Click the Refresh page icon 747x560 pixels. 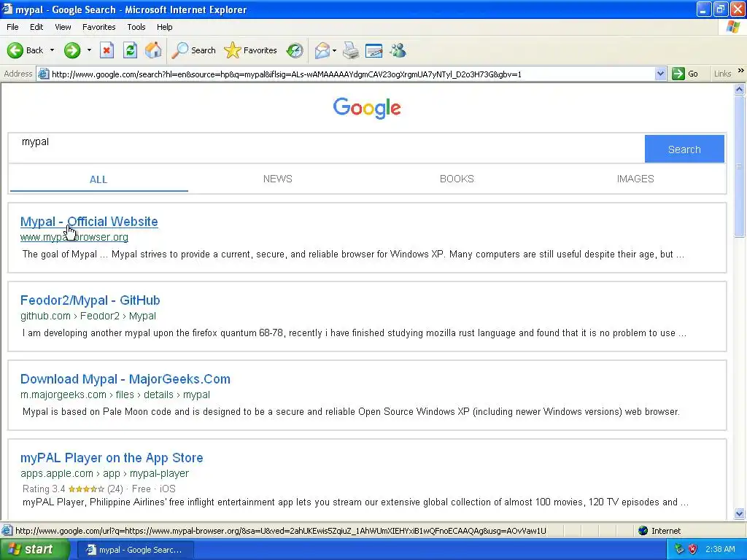pyautogui.click(x=130, y=50)
